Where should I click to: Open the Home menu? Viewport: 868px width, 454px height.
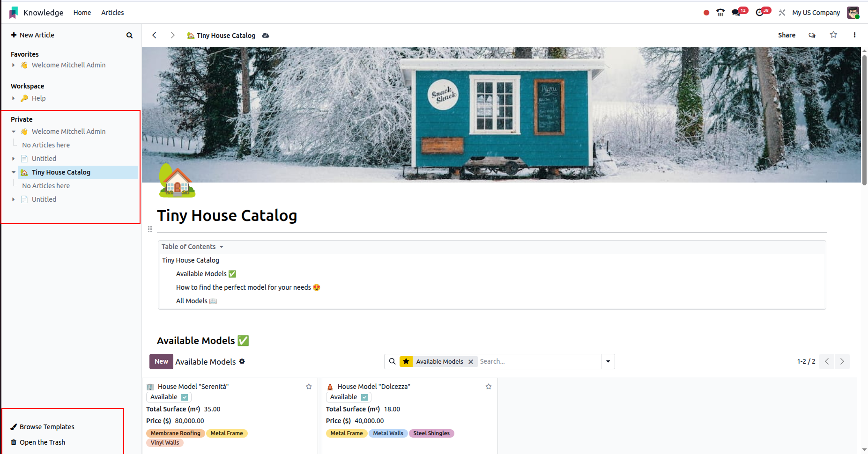pyautogui.click(x=82, y=13)
